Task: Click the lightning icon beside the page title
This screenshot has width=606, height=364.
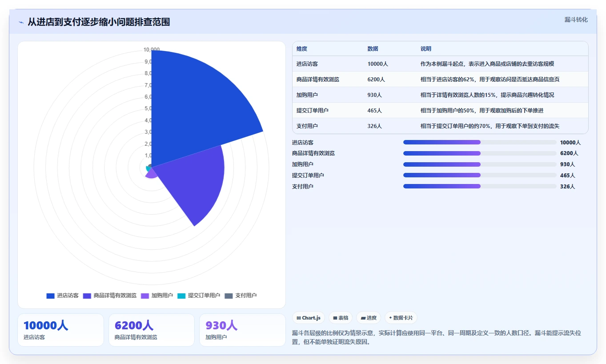Action: 21,22
